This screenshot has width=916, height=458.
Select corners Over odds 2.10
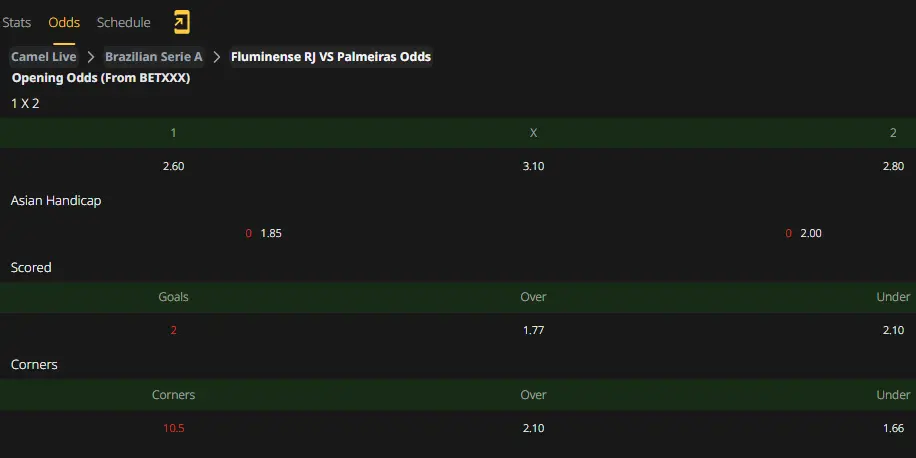pyautogui.click(x=533, y=428)
